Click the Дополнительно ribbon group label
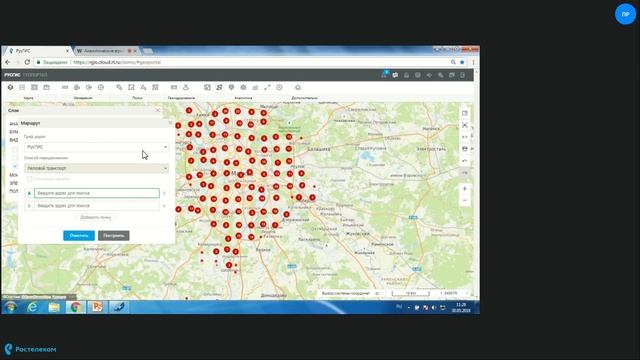The height and width of the screenshot is (360, 640). [304, 98]
